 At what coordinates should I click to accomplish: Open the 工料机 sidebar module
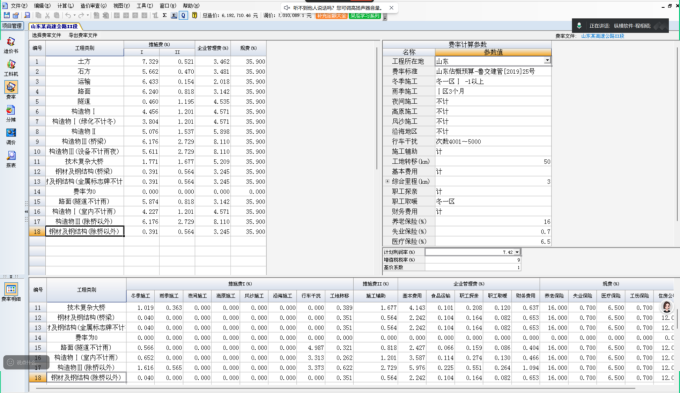click(x=11, y=68)
